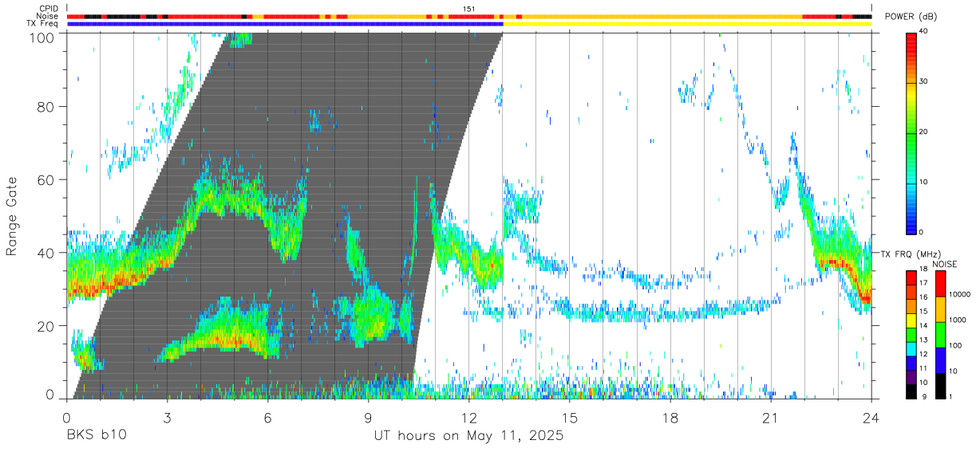Viewport: 980px width, 452px height.
Task: Click the x-axis tick label '6'
Action: coord(267,417)
